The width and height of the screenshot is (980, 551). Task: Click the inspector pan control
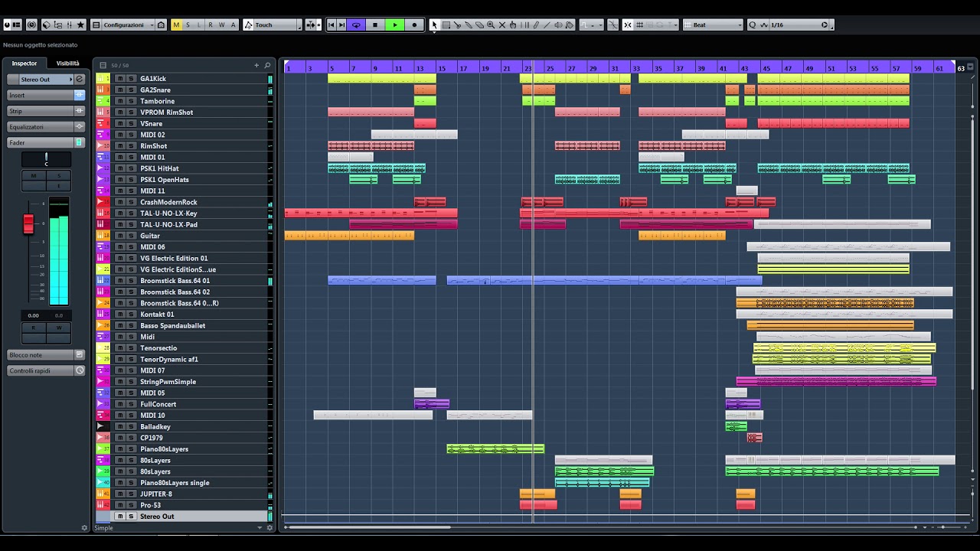[x=46, y=159]
